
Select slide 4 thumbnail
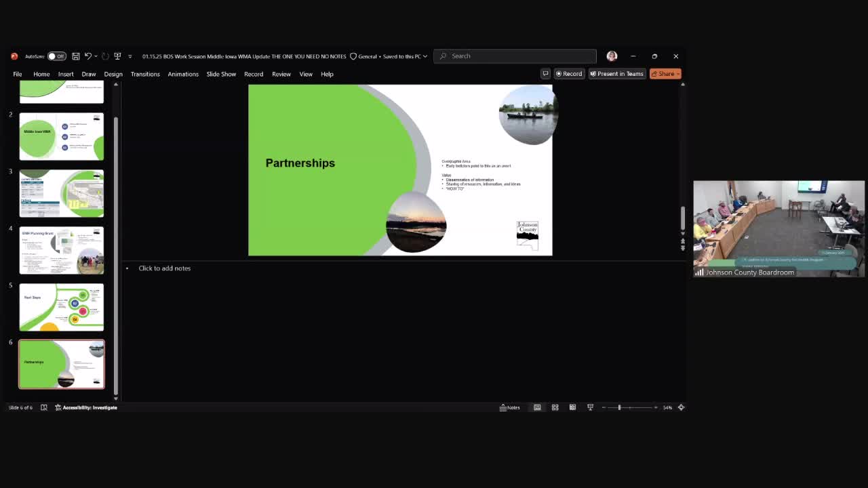click(62, 250)
